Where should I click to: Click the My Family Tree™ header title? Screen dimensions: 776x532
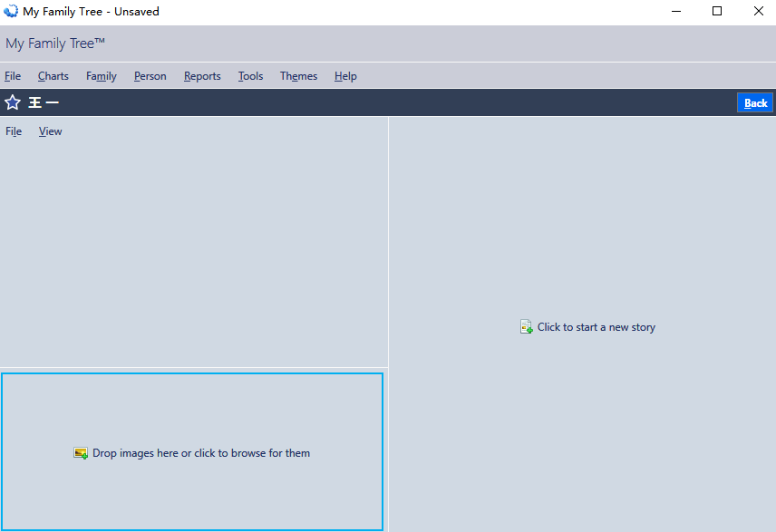55,44
